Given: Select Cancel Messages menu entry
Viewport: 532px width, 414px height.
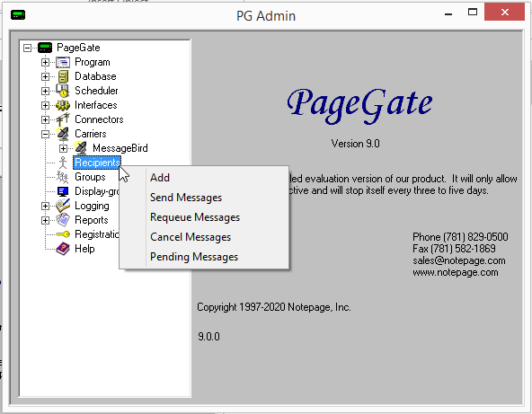Looking at the screenshot, I should [204, 237].
